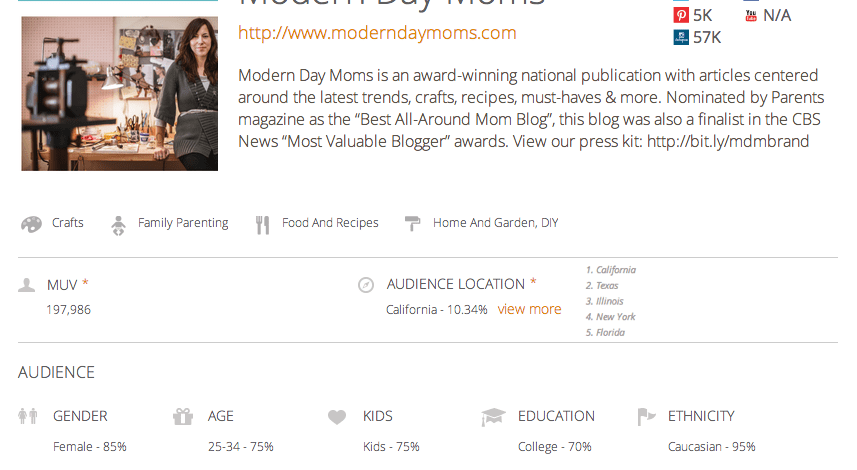Click the Education graduation cap icon
This screenshot has width=857, height=470.
493,416
